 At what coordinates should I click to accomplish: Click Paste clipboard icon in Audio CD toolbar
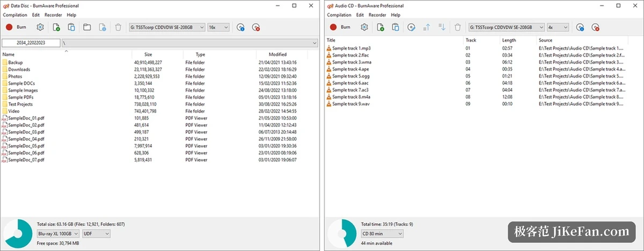pyautogui.click(x=396, y=27)
